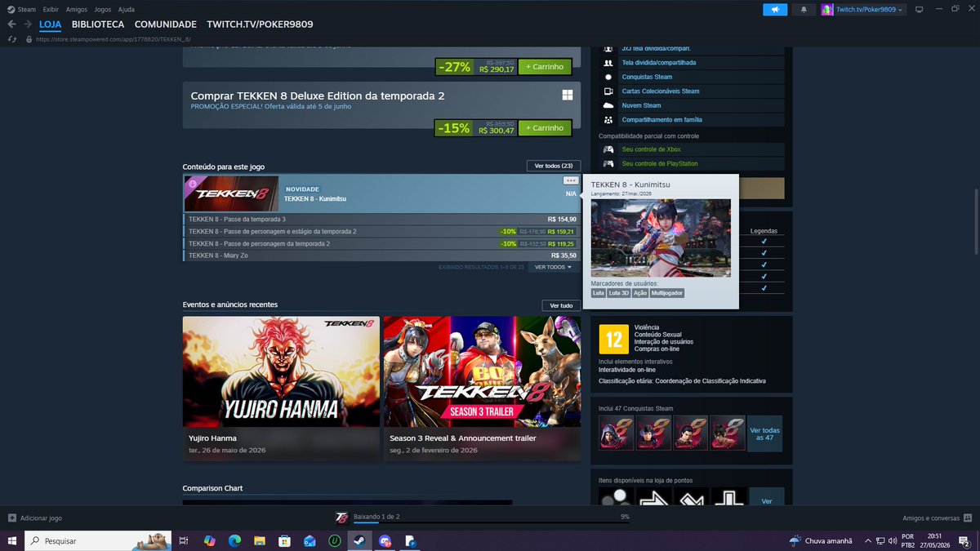
Task: Click the megaphone announcements icon
Action: click(x=775, y=10)
